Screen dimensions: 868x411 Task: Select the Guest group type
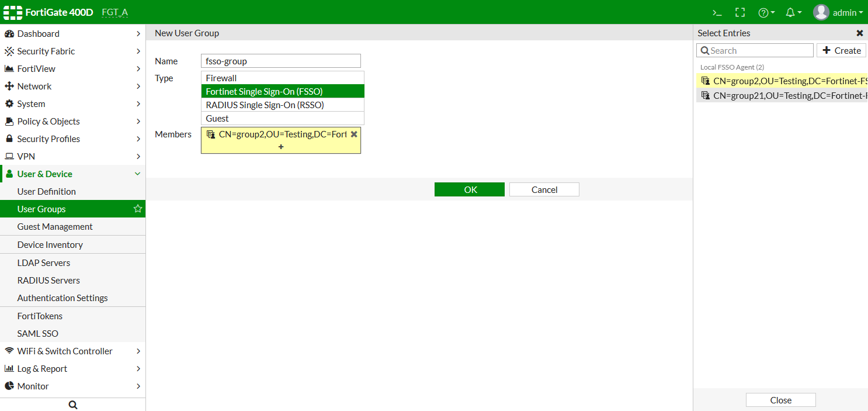pos(283,118)
